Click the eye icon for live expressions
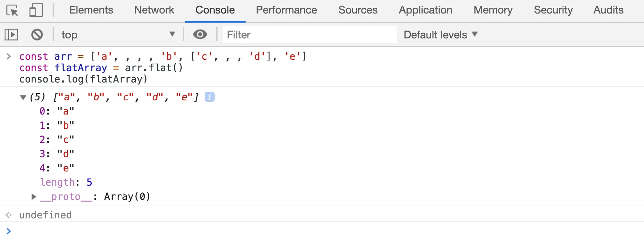 200,35
